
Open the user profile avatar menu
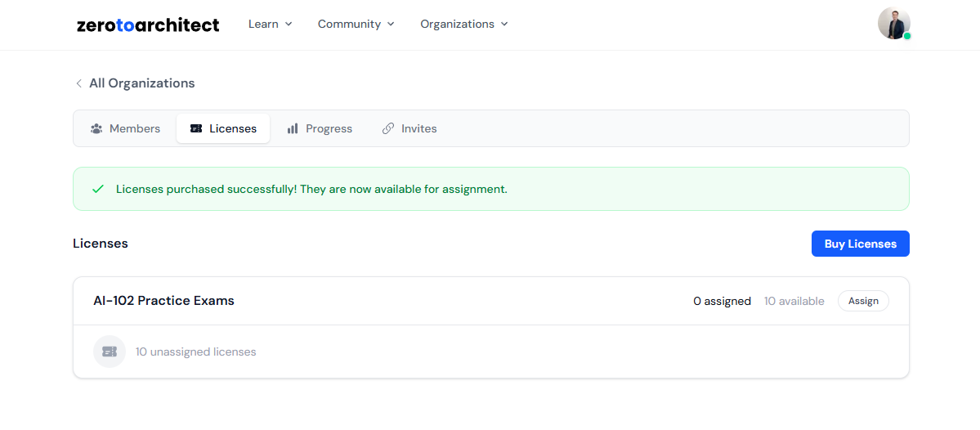pos(893,24)
